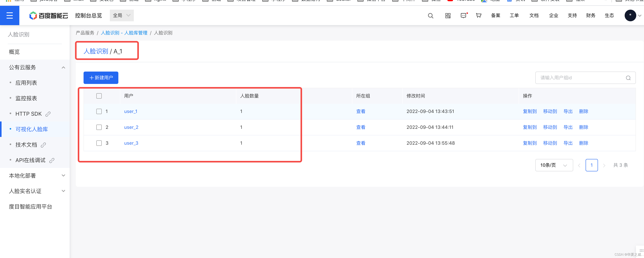The width and height of the screenshot is (644, 258).
Task: Open the 生态 top menu
Action: tap(609, 15)
